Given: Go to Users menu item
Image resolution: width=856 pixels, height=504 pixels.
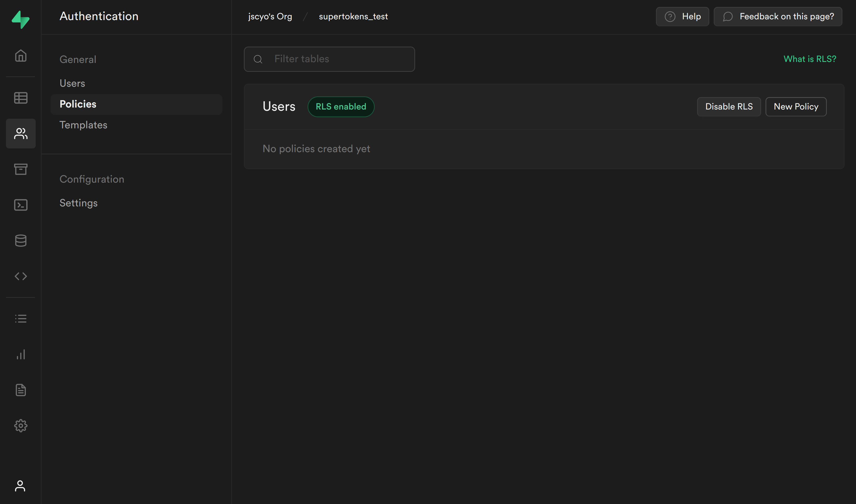Looking at the screenshot, I should point(72,84).
